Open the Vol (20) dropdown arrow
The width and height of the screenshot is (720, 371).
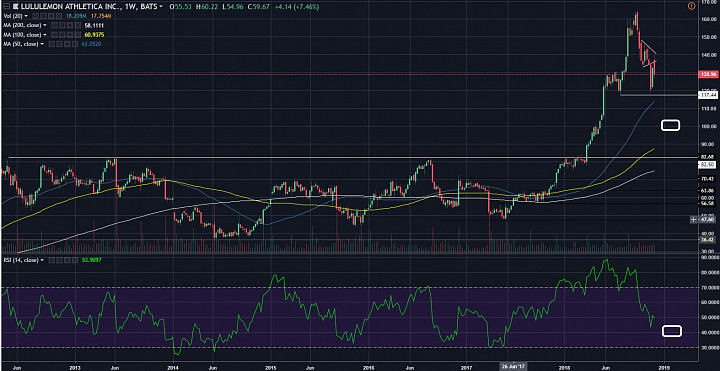(26, 16)
